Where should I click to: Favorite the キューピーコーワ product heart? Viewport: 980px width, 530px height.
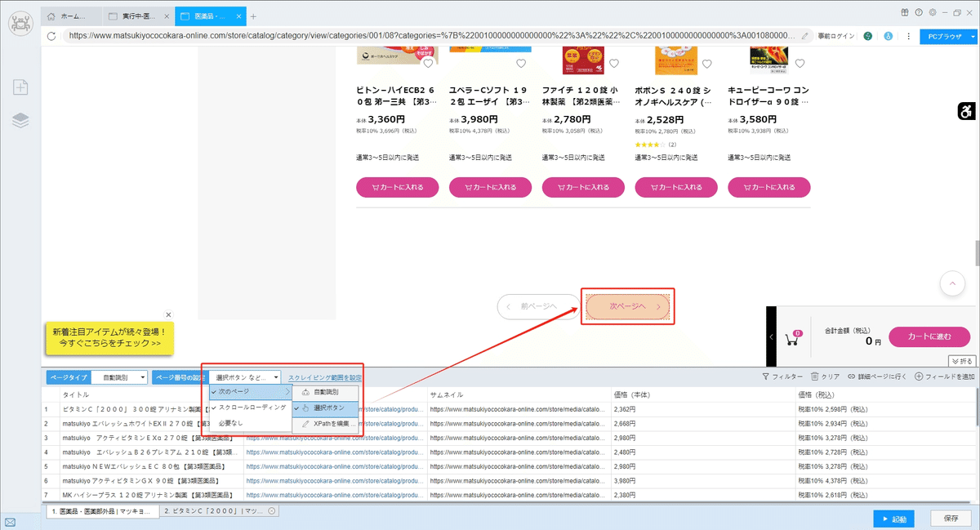800,64
